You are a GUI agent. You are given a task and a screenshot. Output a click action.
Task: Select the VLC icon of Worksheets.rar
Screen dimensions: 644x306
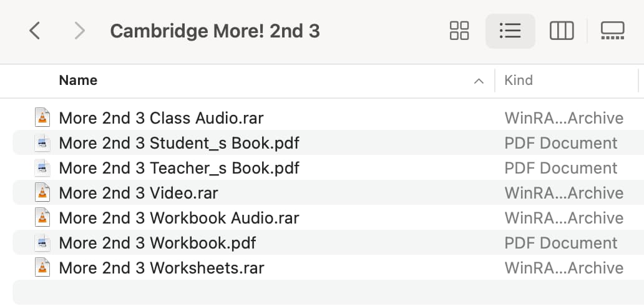pos(42,268)
